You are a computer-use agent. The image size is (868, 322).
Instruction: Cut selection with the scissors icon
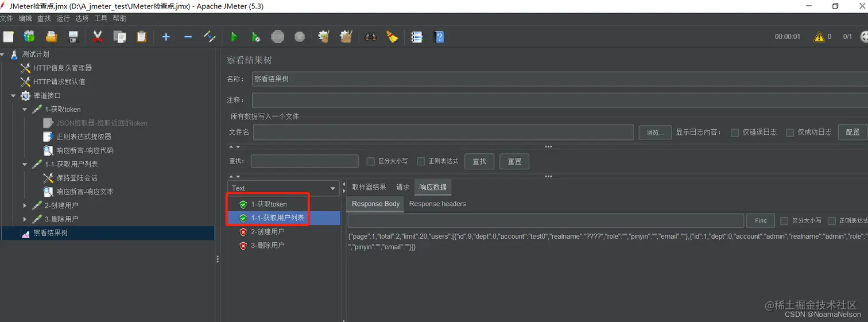click(x=98, y=37)
